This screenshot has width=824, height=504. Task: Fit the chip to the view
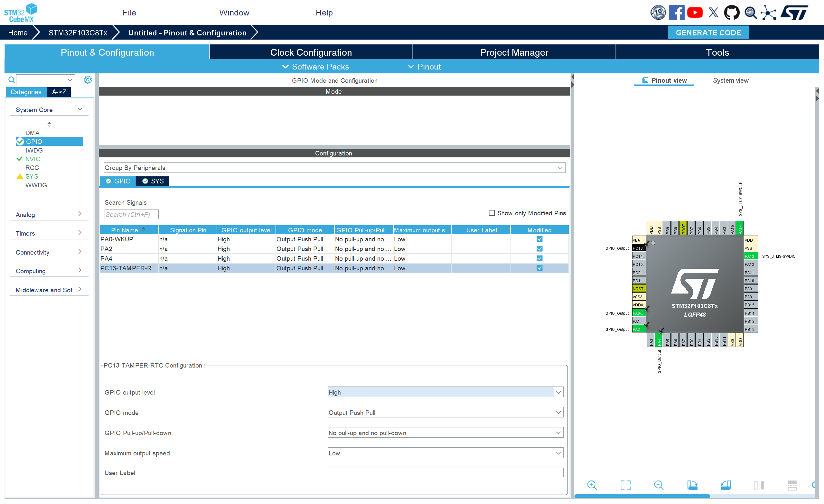coord(625,485)
